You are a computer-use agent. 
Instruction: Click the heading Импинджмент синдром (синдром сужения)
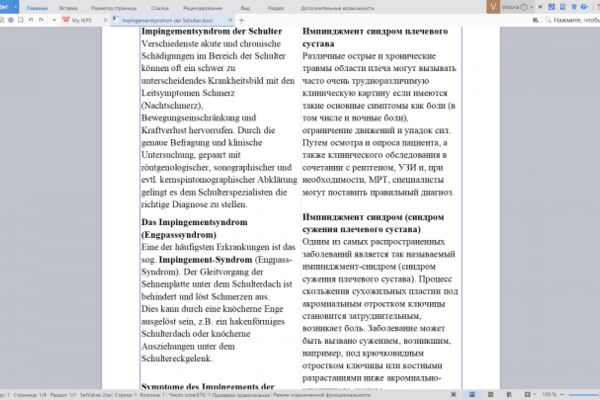373,223
